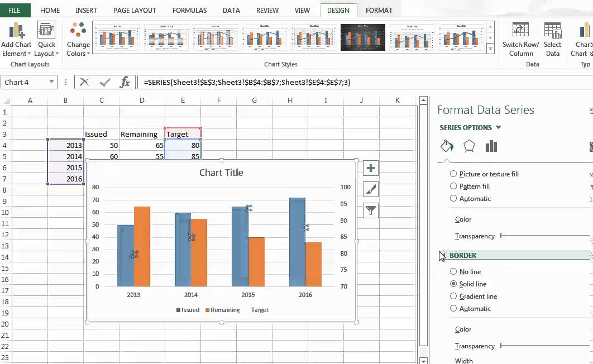The image size is (593, 364).
Task: Click the select-all corner of sheet
Action: pos(6,100)
